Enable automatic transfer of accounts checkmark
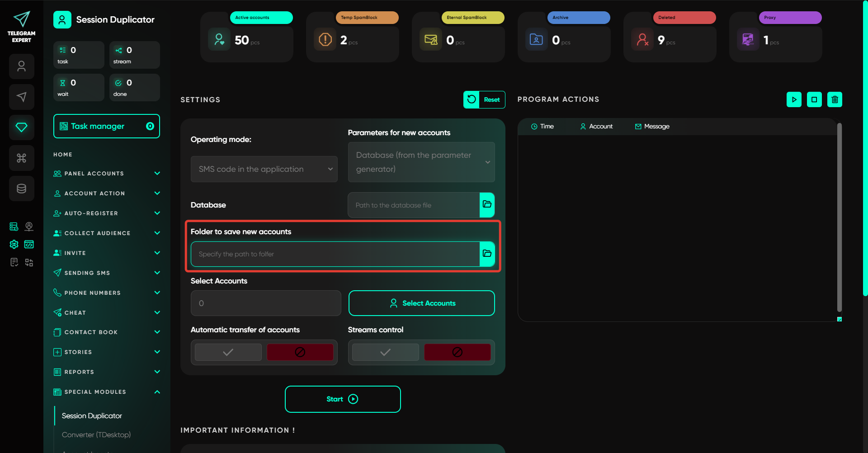 click(x=228, y=352)
